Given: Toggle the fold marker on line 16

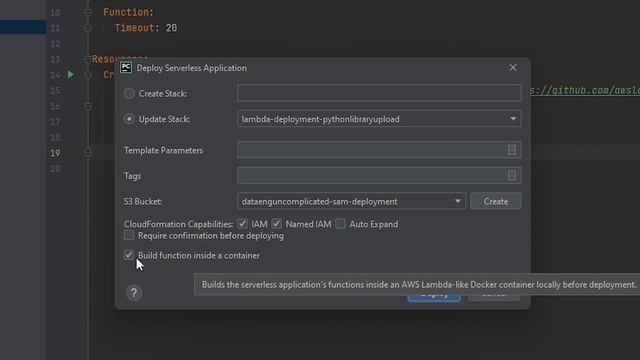Looking at the screenshot, I should tap(88, 106).
